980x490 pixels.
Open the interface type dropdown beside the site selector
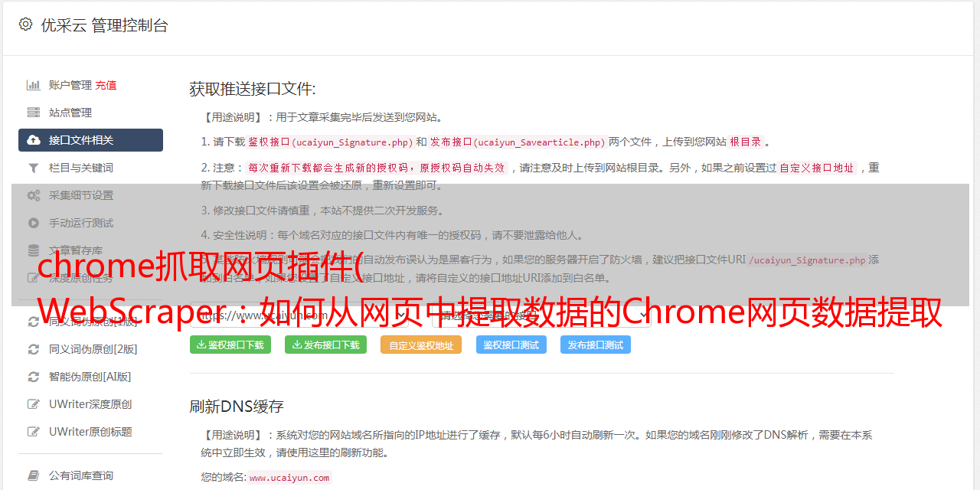[x=541, y=315]
